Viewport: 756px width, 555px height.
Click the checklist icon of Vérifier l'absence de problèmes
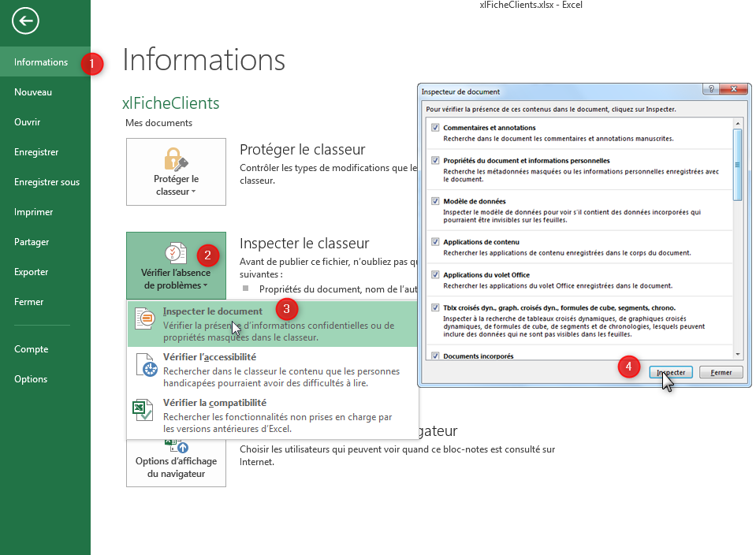176,253
